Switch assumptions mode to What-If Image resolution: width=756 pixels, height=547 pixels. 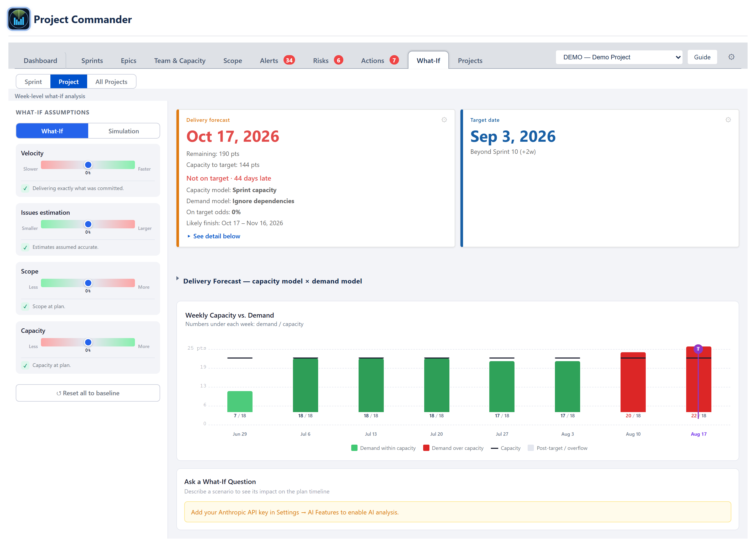pyautogui.click(x=52, y=131)
